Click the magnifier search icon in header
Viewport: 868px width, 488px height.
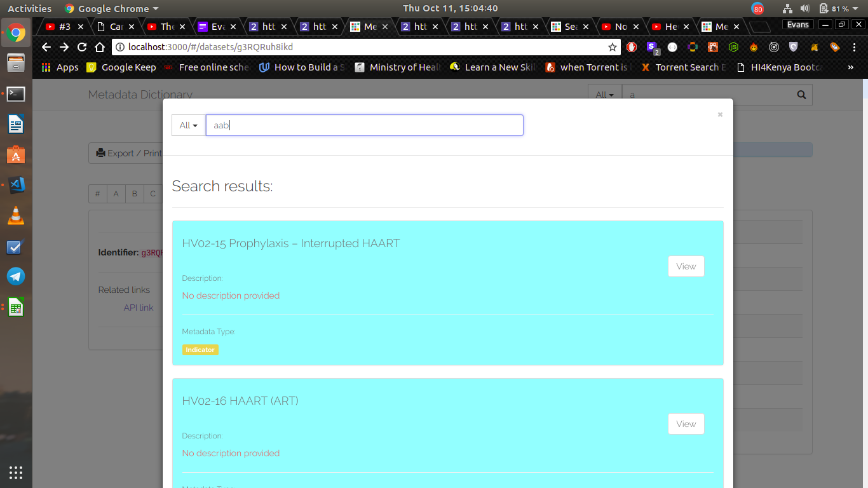(801, 95)
